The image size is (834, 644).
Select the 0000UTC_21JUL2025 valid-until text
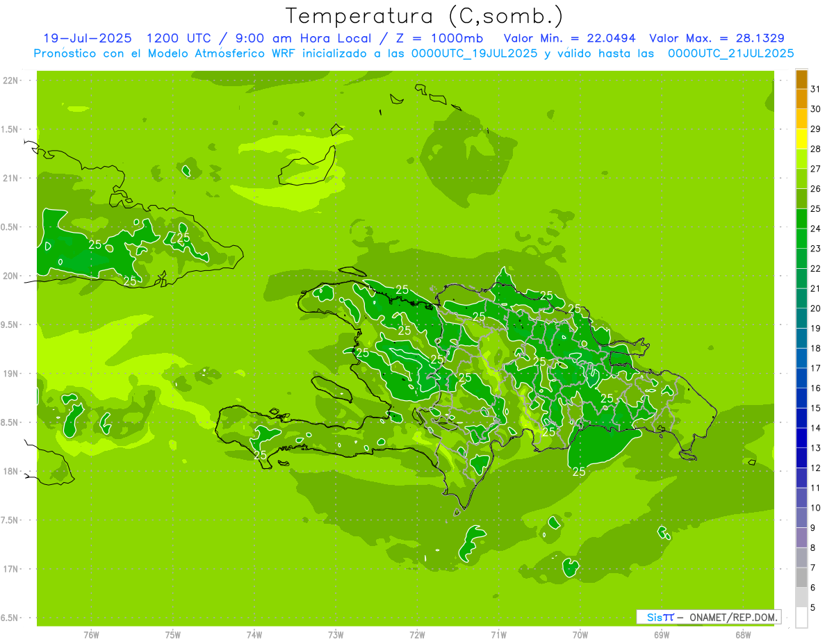[730, 53]
